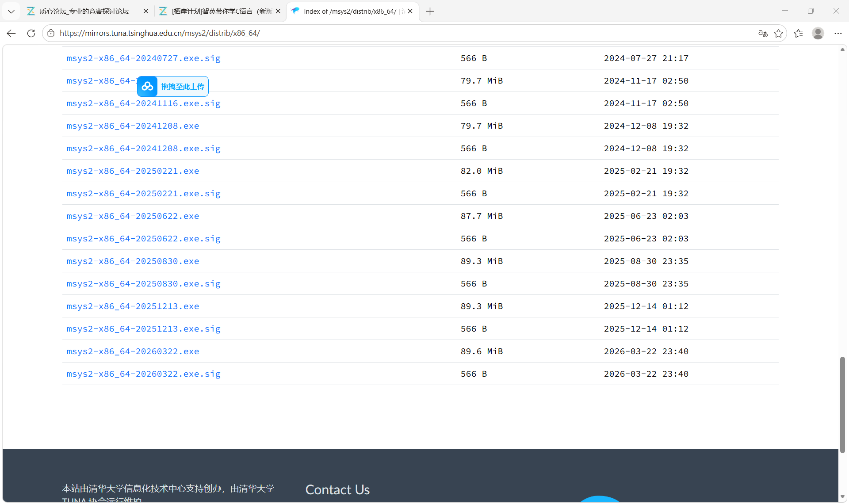849x504 pixels.
Task: Open a new browser tab
Action: (430, 11)
